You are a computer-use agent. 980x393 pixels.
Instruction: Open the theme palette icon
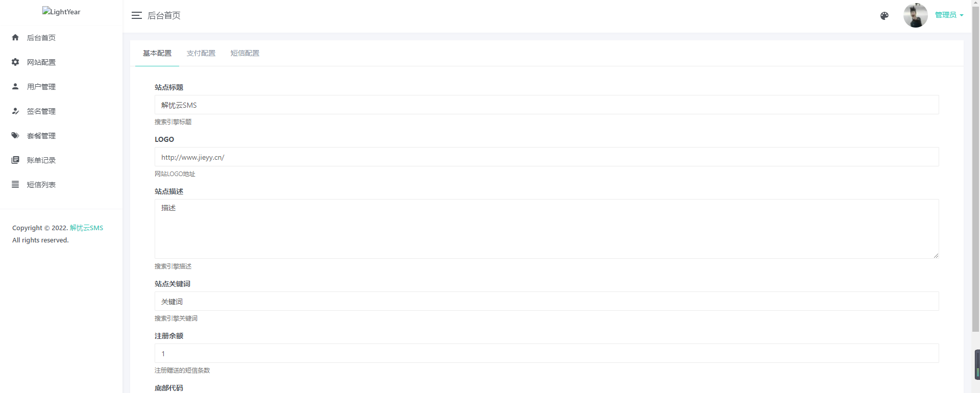[x=885, y=16]
